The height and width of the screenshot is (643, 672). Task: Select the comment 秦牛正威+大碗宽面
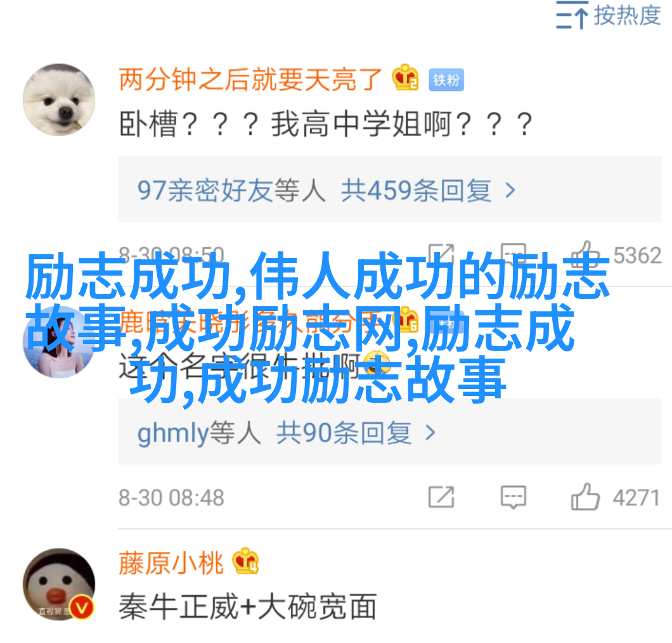coord(248,607)
